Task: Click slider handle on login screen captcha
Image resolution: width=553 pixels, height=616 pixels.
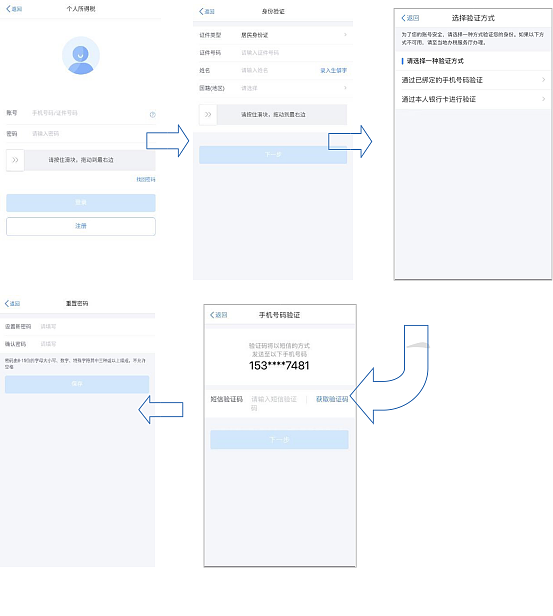Action: point(15,160)
